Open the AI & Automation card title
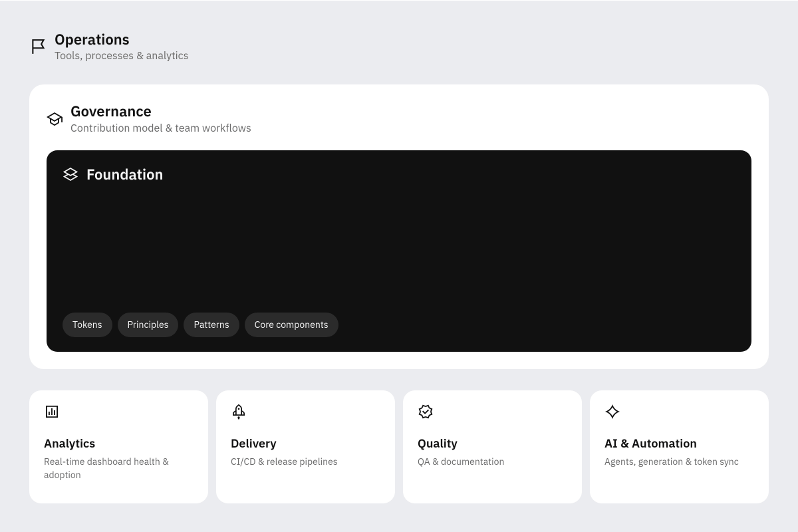The height and width of the screenshot is (532, 798). point(650,444)
